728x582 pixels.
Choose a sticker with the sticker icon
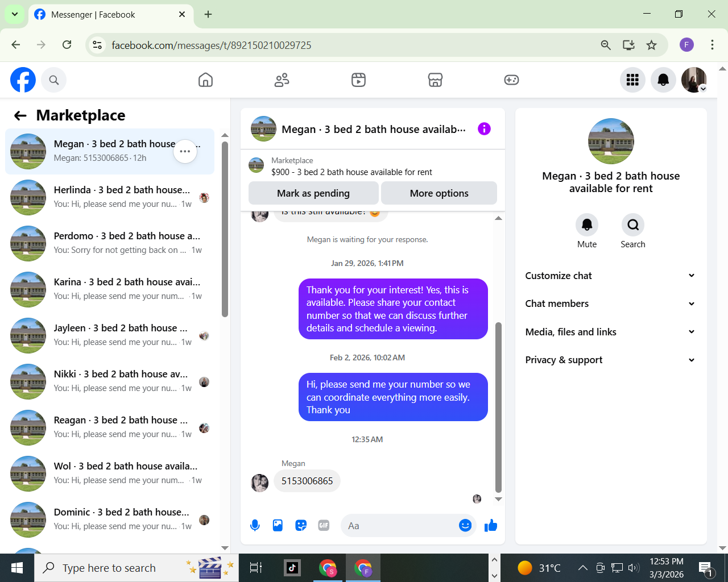[x=301, y=526]
